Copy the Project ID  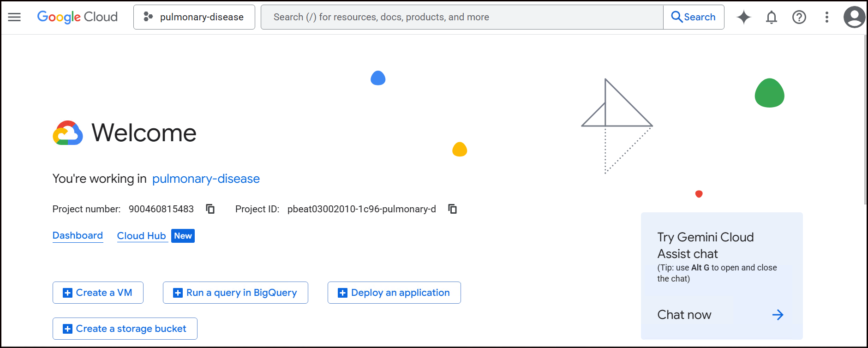453,209
